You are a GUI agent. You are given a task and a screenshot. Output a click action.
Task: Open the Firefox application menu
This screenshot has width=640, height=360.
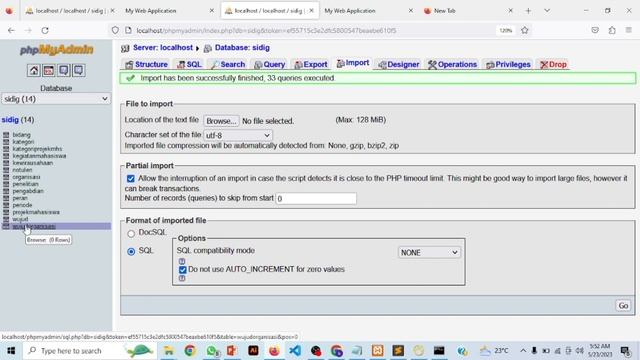click(x=629, y=30)
